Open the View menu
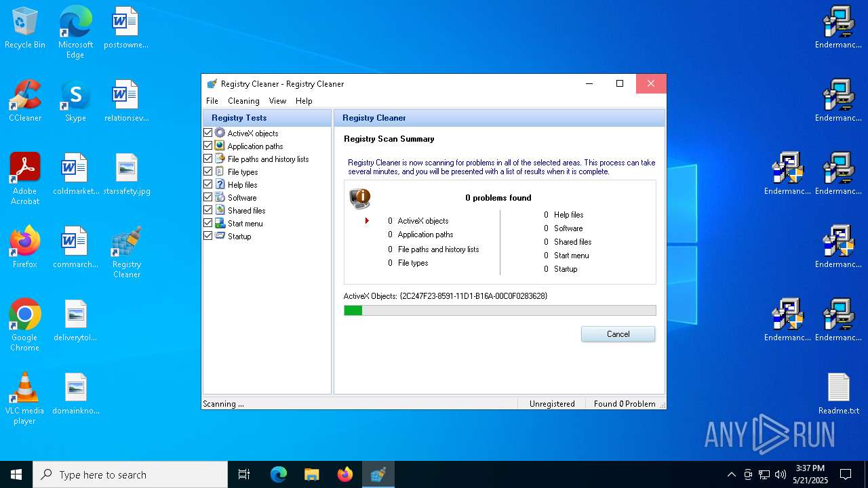The image size is (868, 488). pyautogui.click(x=277, y=100)
